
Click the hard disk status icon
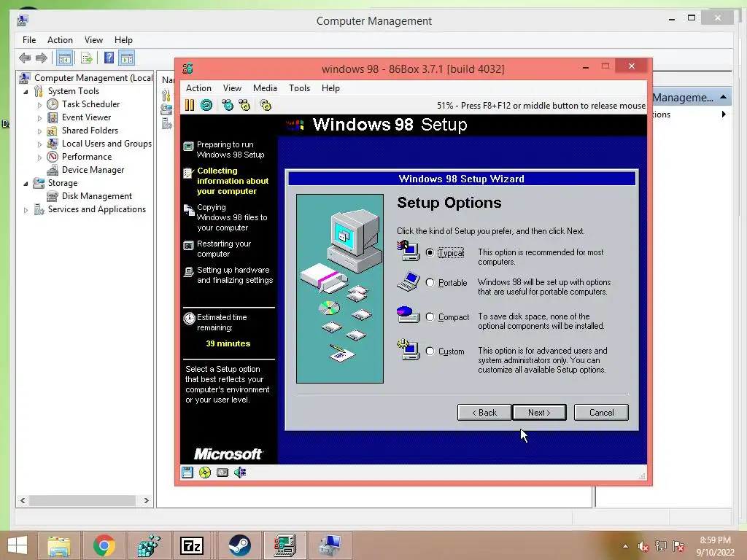(222, 472)
